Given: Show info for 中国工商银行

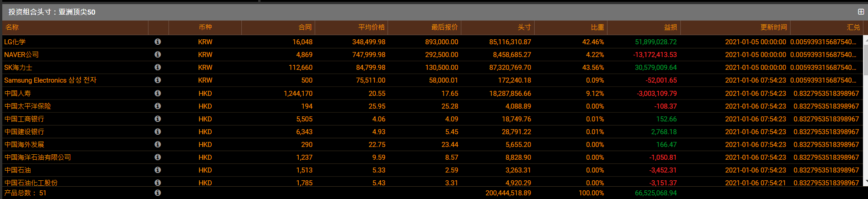Looking at the screenshot, I should point(158,119).
